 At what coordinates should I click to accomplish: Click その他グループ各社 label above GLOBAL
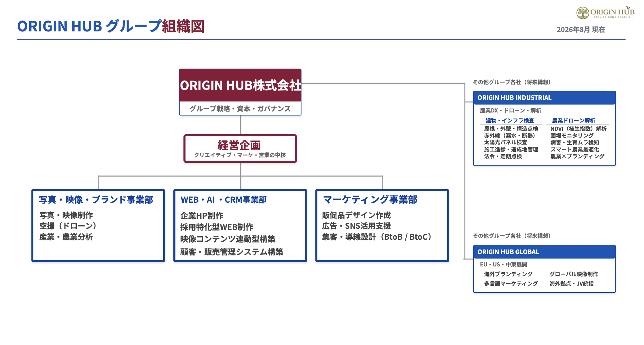512,236
